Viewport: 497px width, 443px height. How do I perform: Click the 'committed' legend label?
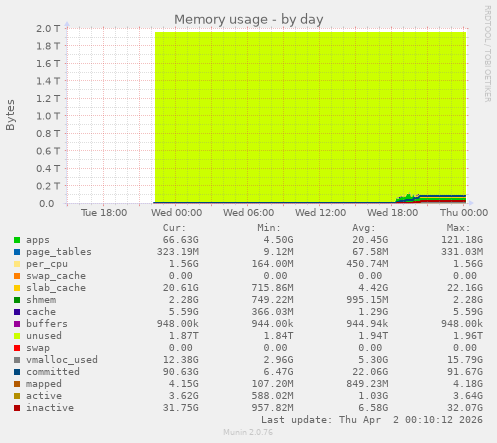[53, 372]
